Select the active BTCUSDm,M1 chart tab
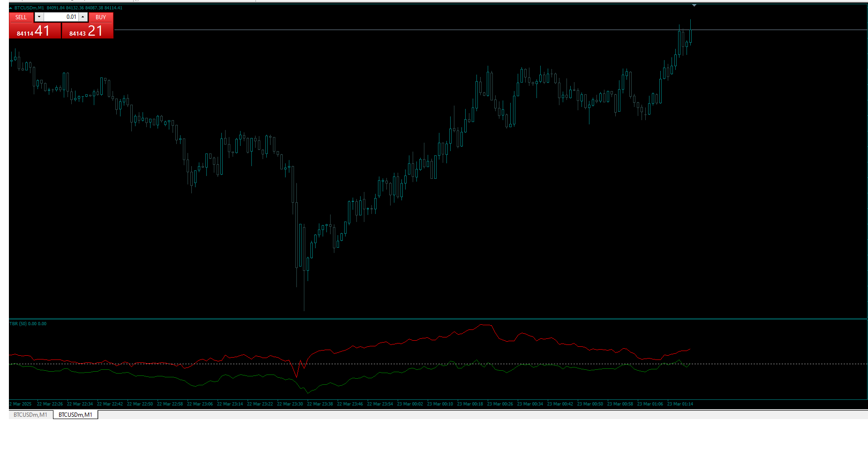The width and height of the screenshot is (868, 451). [x=75, y=415]
